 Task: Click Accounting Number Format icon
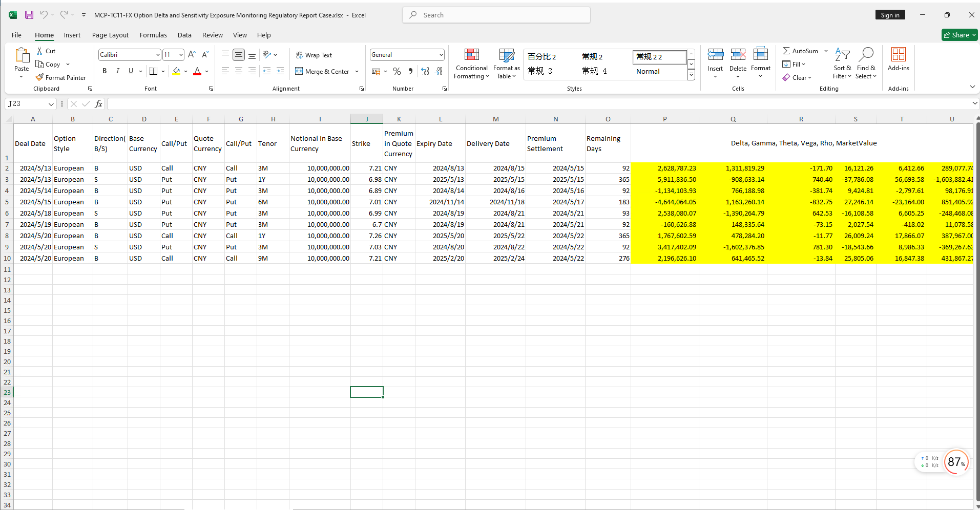tap(376, 71)
